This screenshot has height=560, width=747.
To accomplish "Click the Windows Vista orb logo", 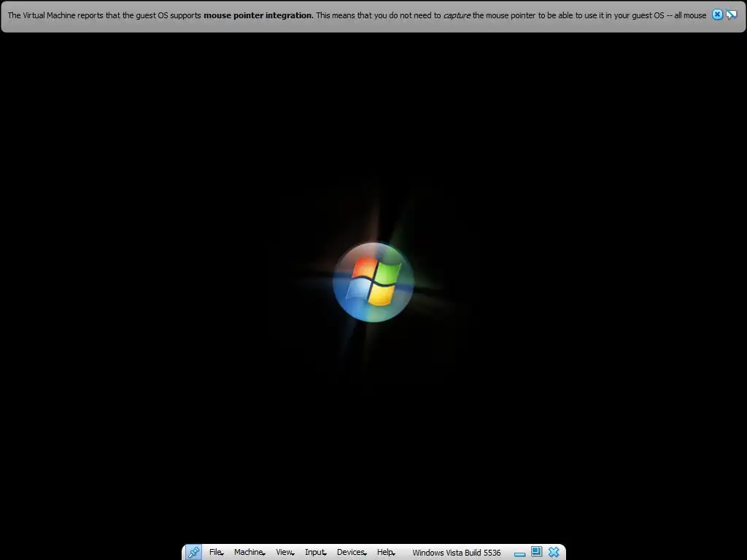I will coord(373,282).
